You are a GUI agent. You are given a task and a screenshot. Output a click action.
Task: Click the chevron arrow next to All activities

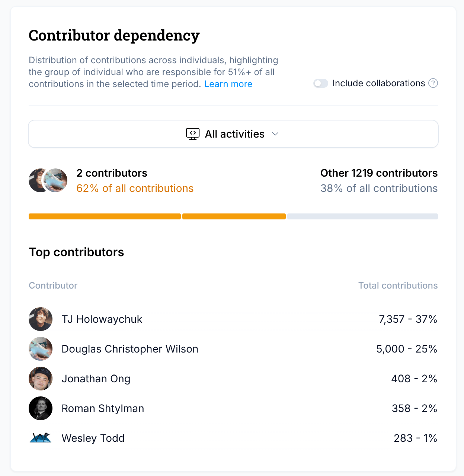(x=275, y=134)
